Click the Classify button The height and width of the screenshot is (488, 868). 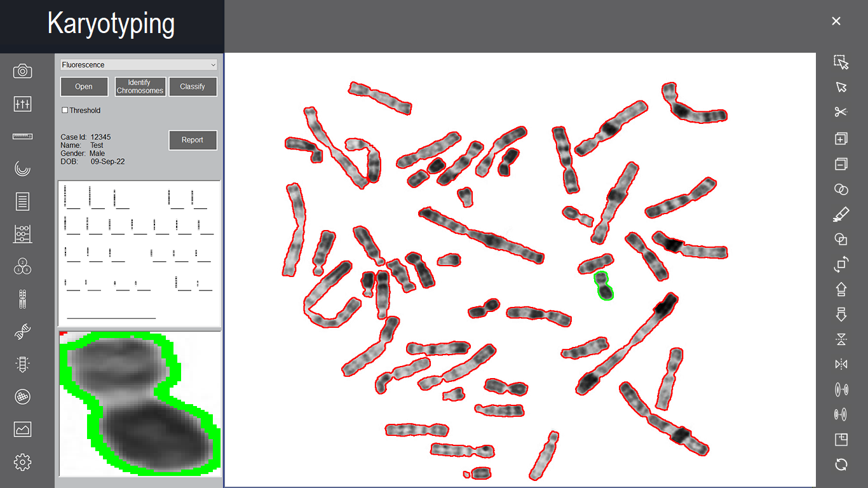tap(193, 86)
